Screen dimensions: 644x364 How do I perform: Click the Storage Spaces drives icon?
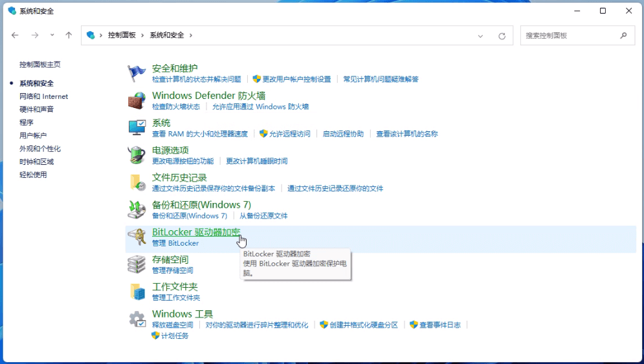(x=137, y=264)
